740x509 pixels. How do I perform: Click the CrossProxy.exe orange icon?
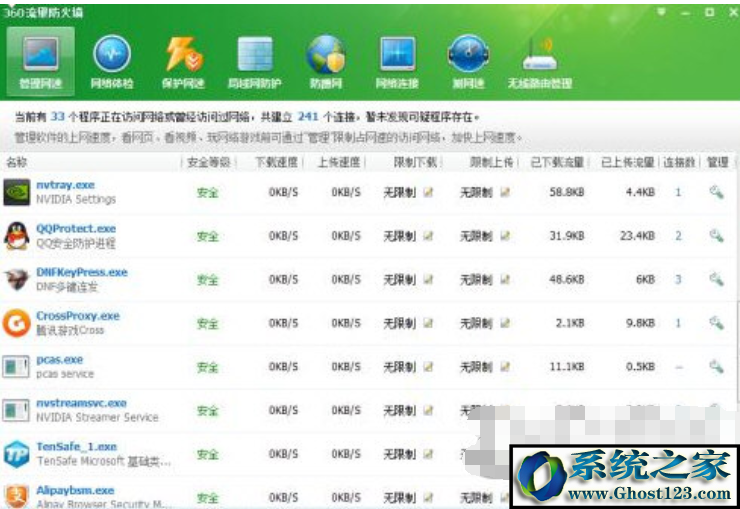pos(17,323)
